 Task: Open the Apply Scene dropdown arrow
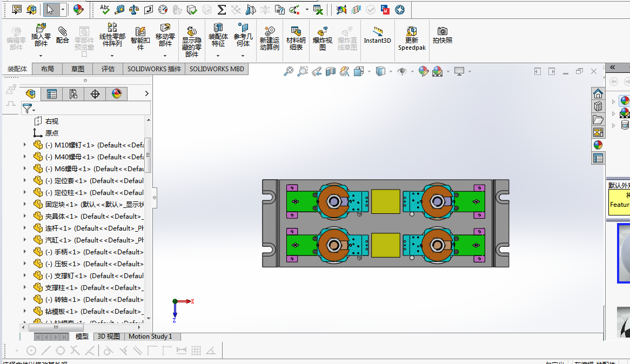click(448, 72)
